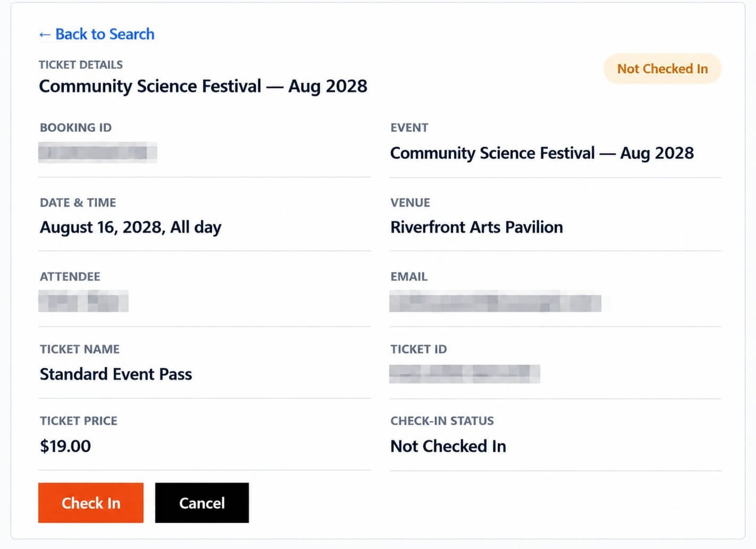The height and width of the screenshot is (549, 756).
Task: Click the blurred Booking ID value
Action: click(x=98, y=153)
